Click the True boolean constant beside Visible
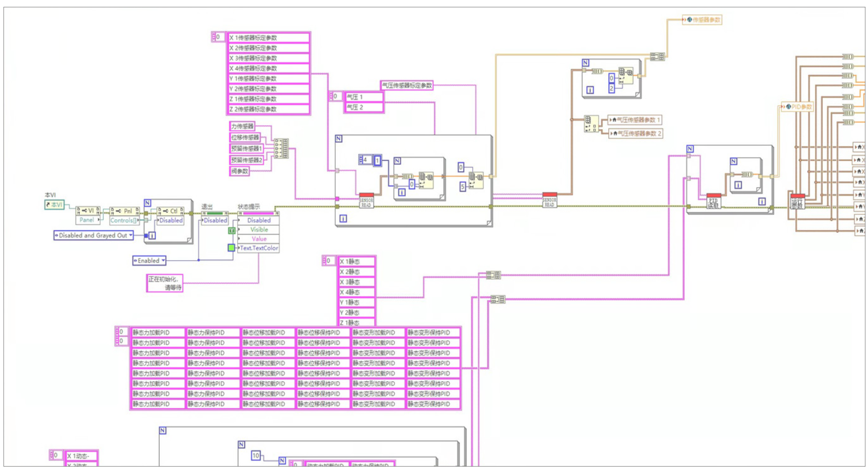Screen dimensions: 868x469 click(232, 231)
